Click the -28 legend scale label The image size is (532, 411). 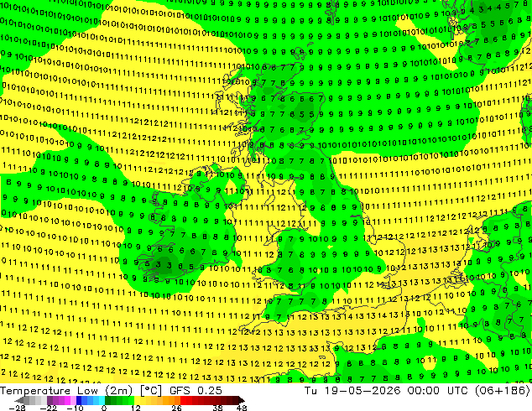point(17,408)
